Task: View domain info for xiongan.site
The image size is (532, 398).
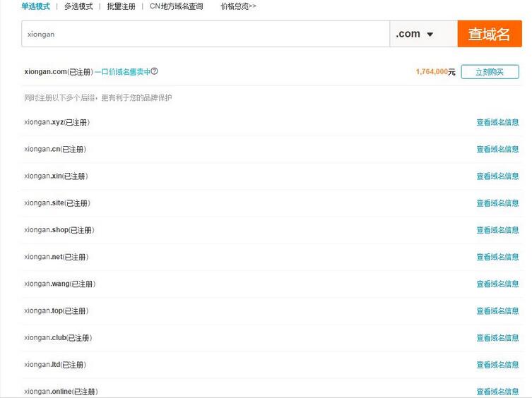Action: pos(497,203)
